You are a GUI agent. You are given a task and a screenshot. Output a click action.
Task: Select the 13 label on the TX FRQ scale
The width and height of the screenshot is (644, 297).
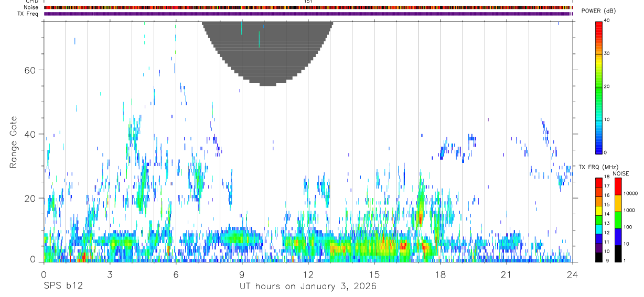coord(607,224)
